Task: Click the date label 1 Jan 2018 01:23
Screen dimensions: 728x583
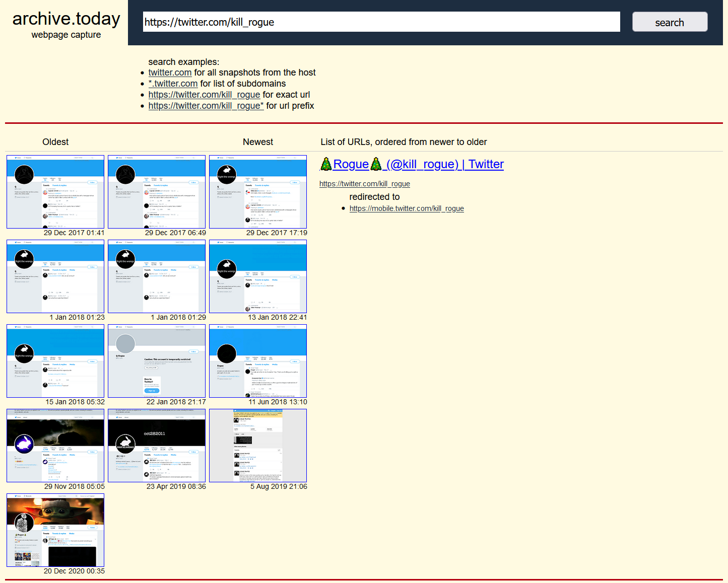Action: pyautogui.click(x=77, y=317)
